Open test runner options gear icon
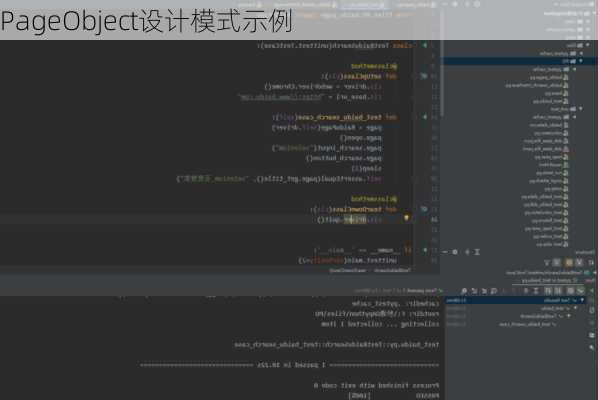The width and height of the screenshot is (598, 400). 464,291
